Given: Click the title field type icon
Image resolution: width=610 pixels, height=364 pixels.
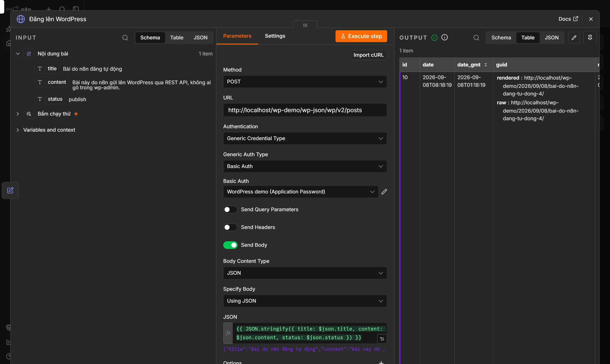Looking at the screenshot, I should tap(40, 69).
